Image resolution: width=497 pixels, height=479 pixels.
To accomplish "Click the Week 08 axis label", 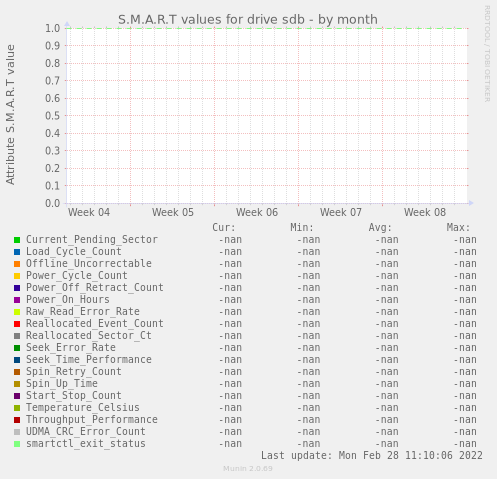I will (x=425, y=212).
